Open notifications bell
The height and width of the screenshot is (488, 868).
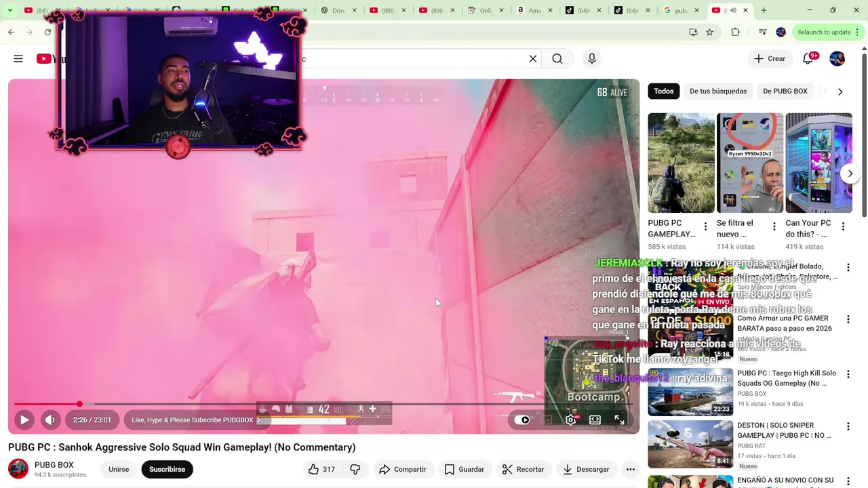(808, 59)
